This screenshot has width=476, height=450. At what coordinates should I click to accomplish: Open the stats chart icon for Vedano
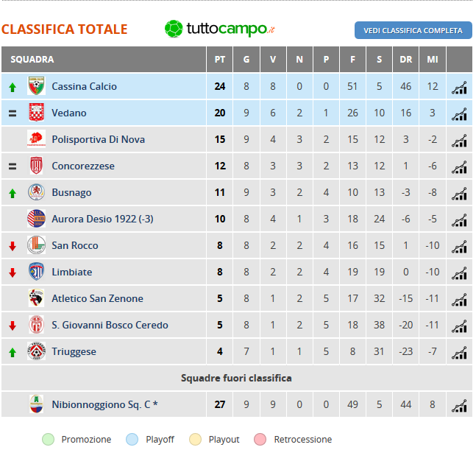point(459,114)
